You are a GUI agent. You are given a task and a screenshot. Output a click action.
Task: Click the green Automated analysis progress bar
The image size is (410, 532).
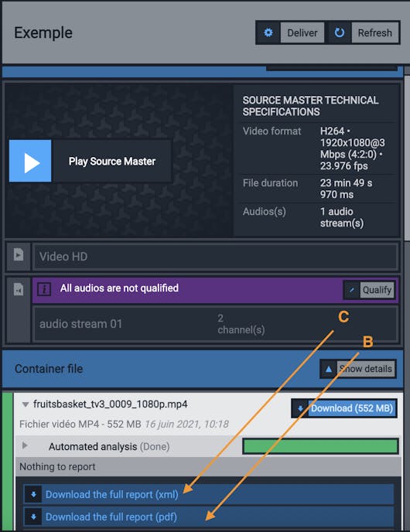(x=320, y=446)
